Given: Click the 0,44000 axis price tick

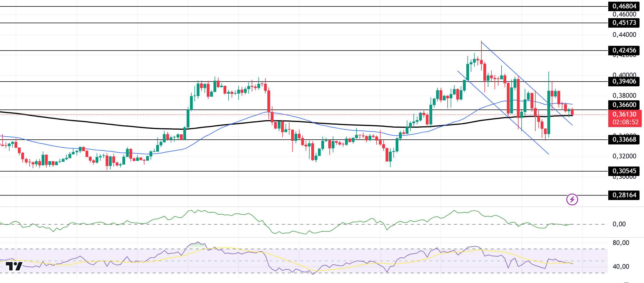Looking at the screenshot, I should [x=624, y=35].
